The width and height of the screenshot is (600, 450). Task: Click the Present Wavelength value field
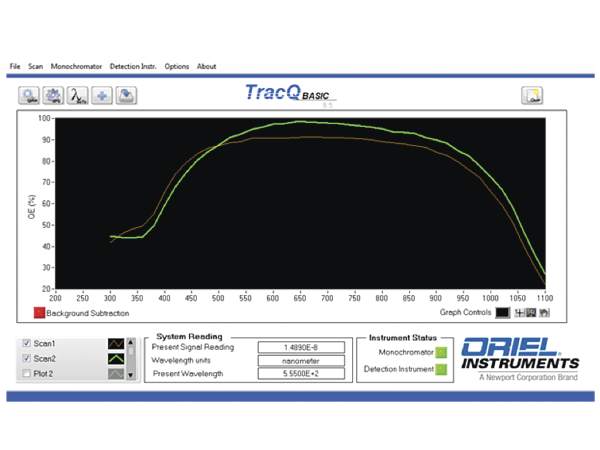pos(301,373)
